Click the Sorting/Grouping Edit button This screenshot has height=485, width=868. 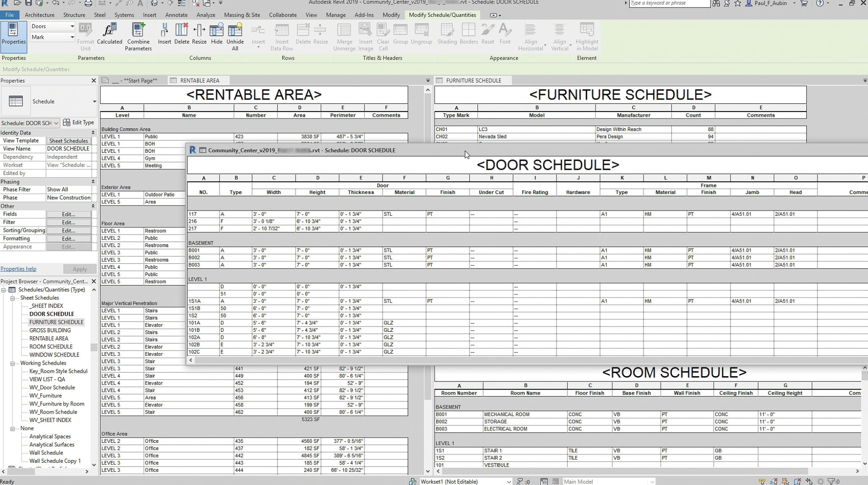coord(68,231)
